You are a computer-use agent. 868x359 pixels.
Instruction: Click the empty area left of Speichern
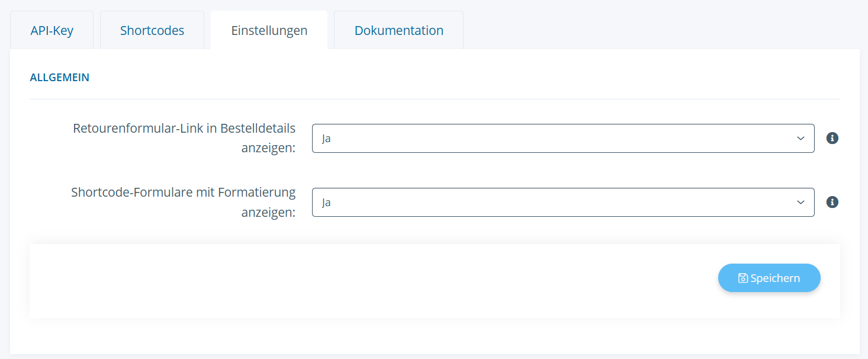(355, 280)
